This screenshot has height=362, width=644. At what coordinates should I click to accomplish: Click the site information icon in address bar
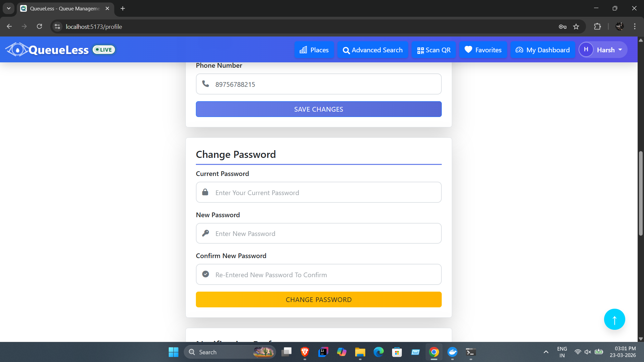[x=57, y=26]
